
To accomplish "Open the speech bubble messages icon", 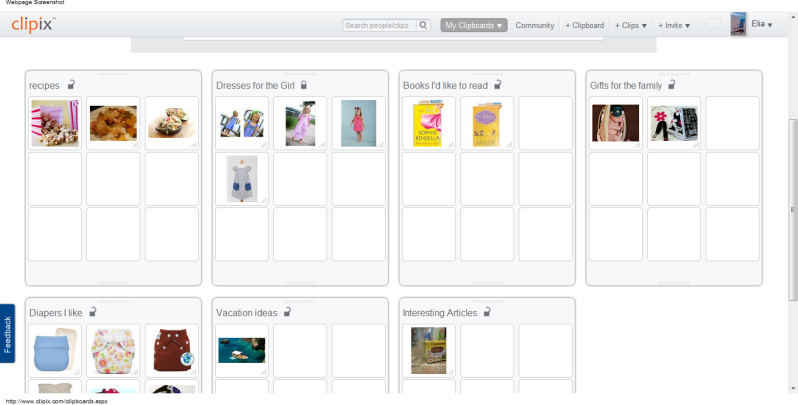I will [712, 24].
